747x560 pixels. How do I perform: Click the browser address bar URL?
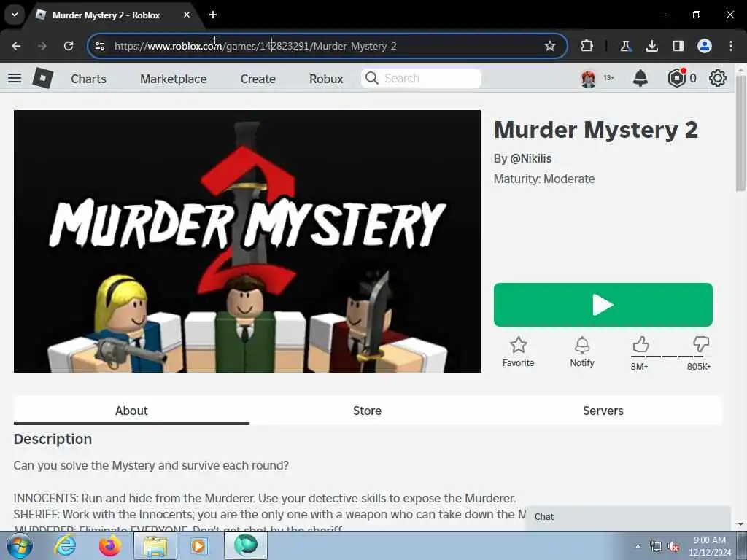click(x=255, y=46)
